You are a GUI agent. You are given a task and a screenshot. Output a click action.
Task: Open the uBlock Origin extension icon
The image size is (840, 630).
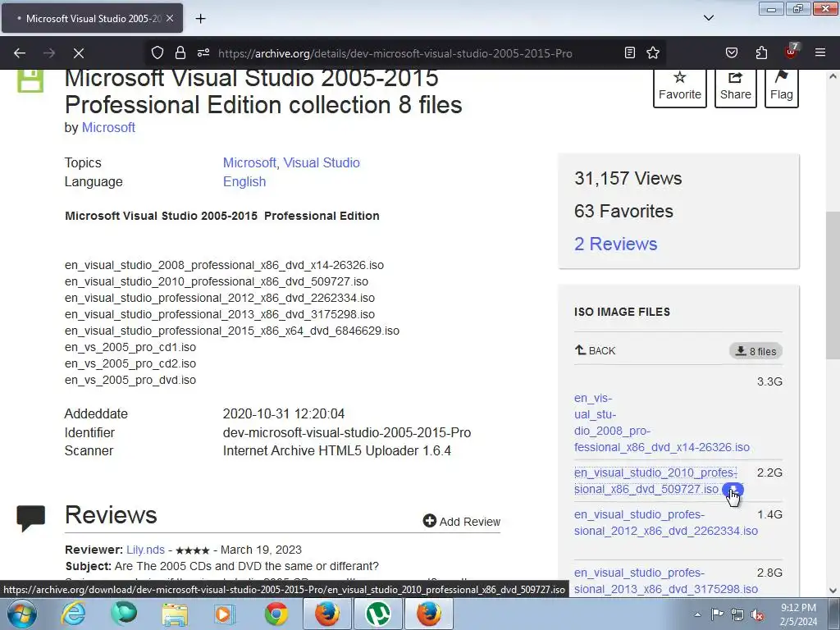[x=791, y=52]
